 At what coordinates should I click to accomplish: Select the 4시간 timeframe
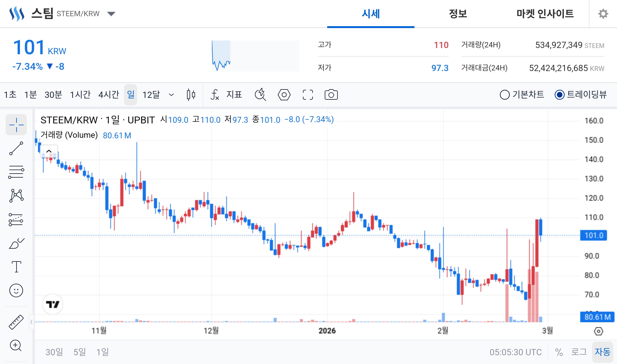click(x=108, y=94)
